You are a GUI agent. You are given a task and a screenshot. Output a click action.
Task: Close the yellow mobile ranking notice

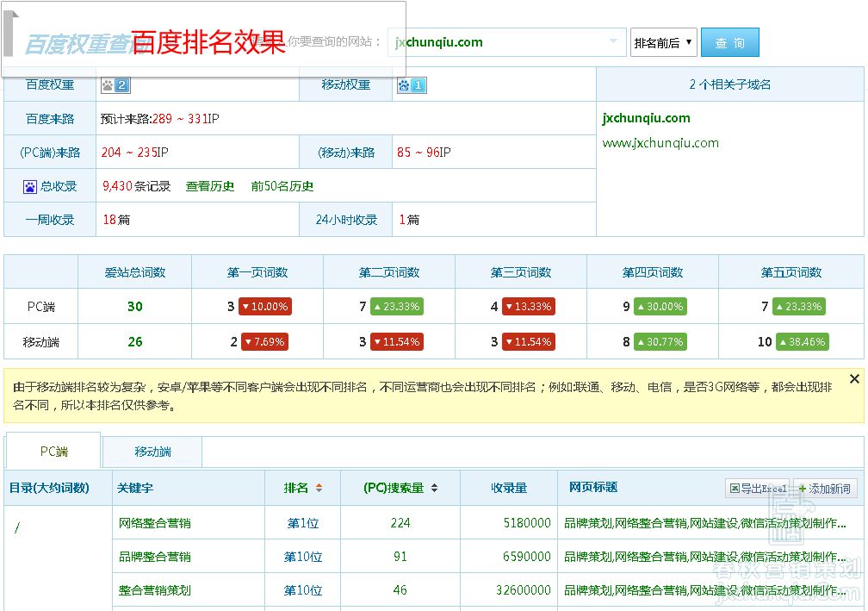click(x=854, y=379)
